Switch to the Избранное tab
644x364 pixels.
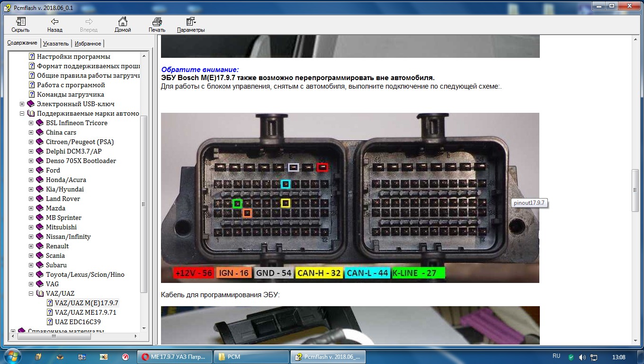pos(88,44)
